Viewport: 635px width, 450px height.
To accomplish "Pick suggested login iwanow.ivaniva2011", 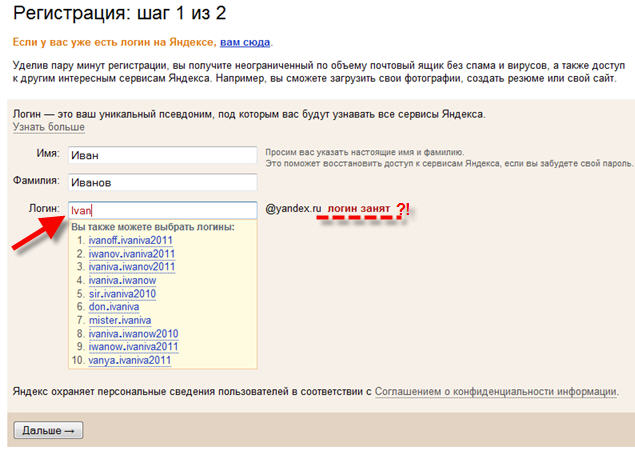I will [x=133, y=346].
